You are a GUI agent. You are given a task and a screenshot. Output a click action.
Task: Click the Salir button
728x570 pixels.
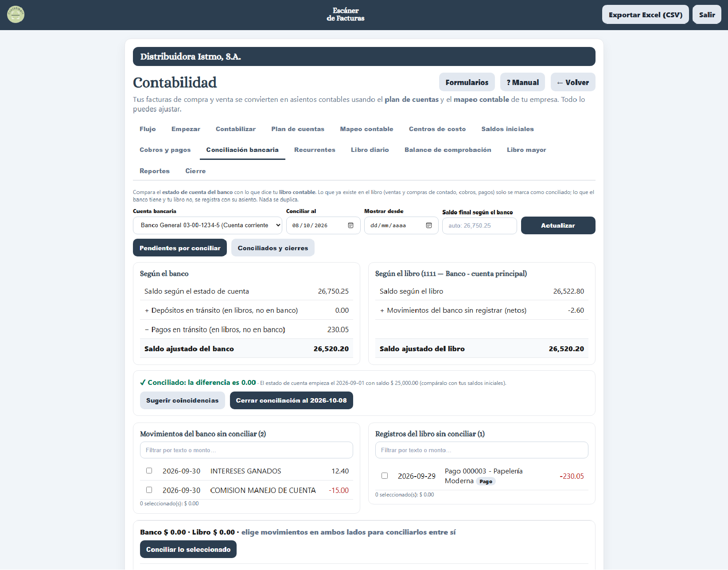tap(707, 15)
